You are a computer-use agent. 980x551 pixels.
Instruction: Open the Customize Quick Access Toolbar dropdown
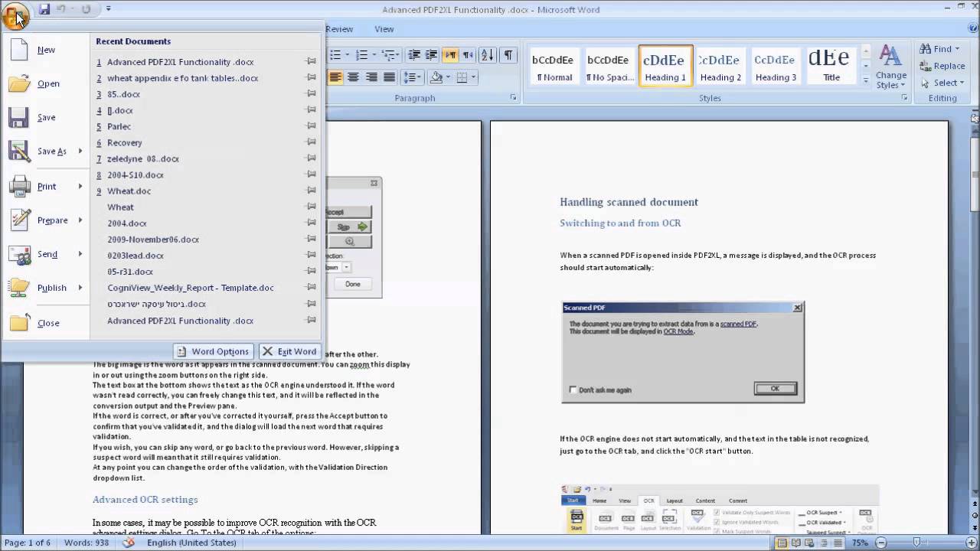pos(108,9)
